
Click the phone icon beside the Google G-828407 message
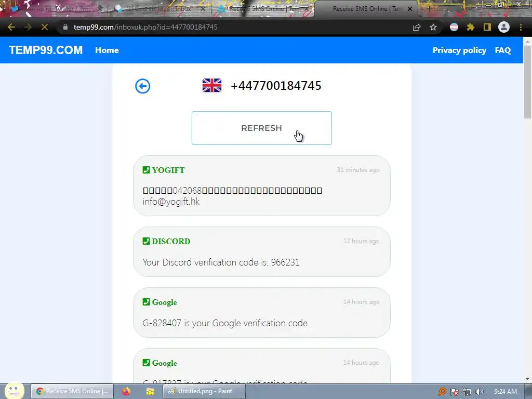click(x=146, y=302)
